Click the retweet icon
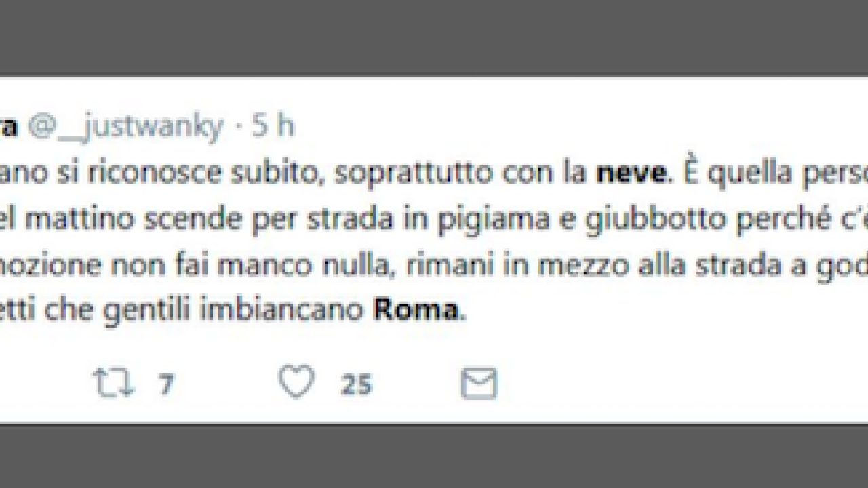Screen dimensions: 868x488 113,383
